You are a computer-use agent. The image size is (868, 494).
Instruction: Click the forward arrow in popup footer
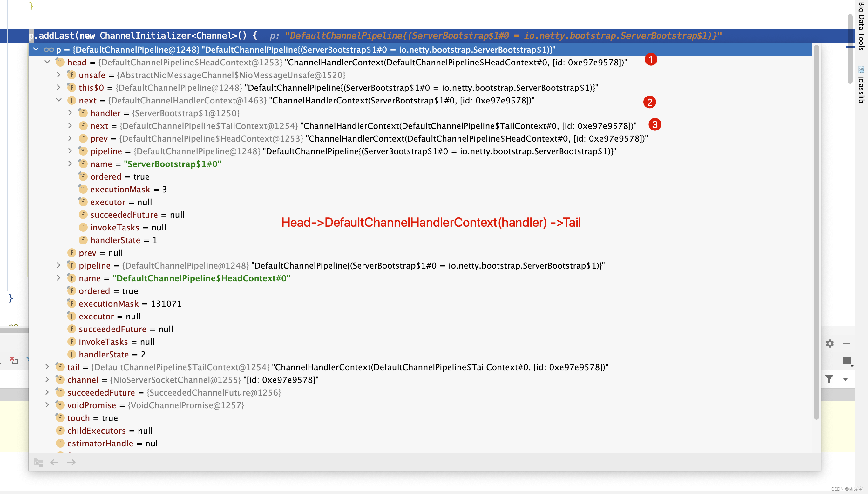(x=71, y=462)
